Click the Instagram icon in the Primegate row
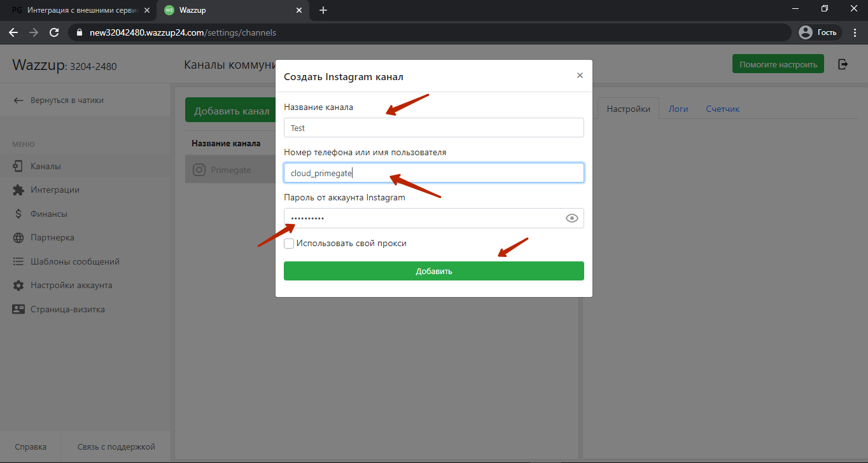 pos(199,170)
